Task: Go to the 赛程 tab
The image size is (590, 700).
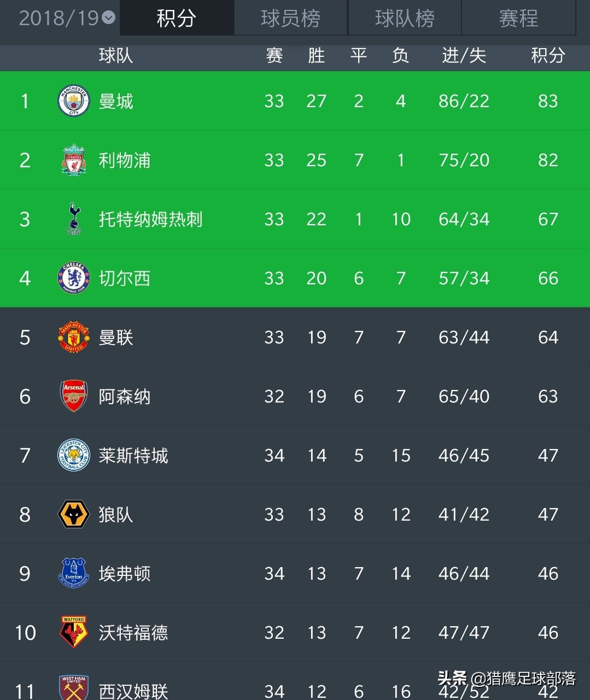Action: pos(518,18)
